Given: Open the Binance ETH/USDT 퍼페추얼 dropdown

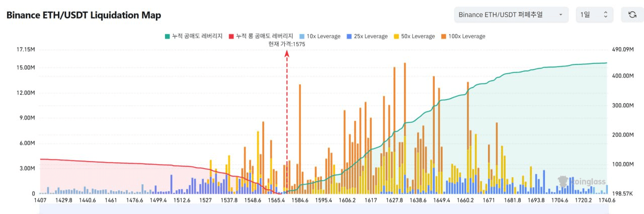Looking at the screenshot, I should [x=511, y=15].
